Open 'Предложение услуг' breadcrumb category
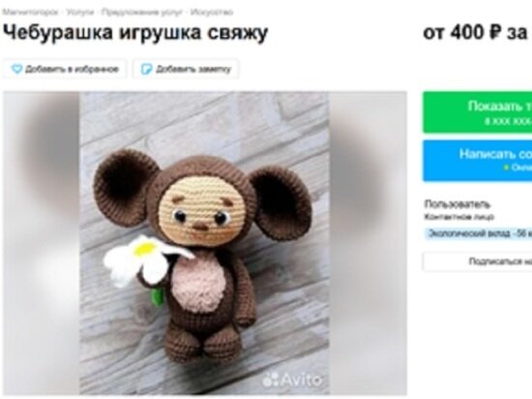The height and width of the screenshot is (399, 532). (x=142, y=13)
